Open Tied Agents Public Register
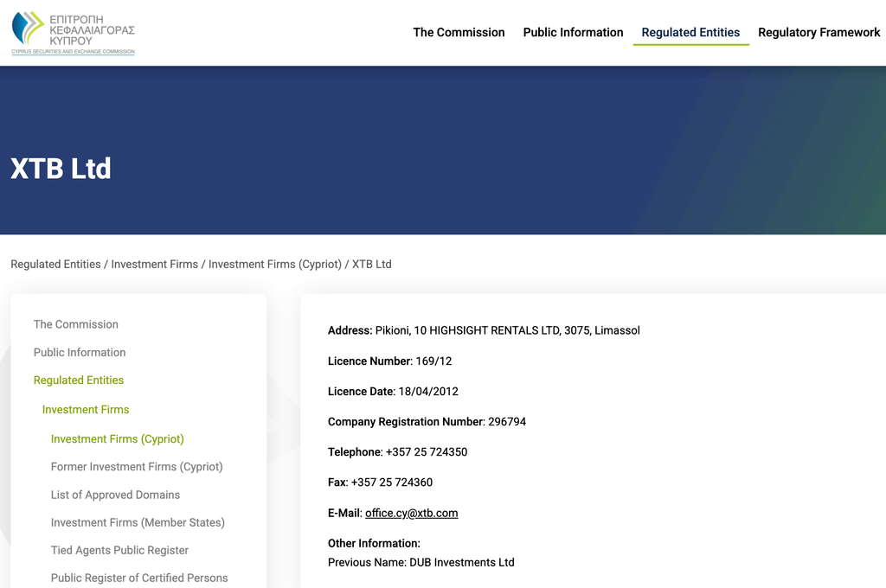The height and width of the screenshot is (588, 886). (119, 550)
